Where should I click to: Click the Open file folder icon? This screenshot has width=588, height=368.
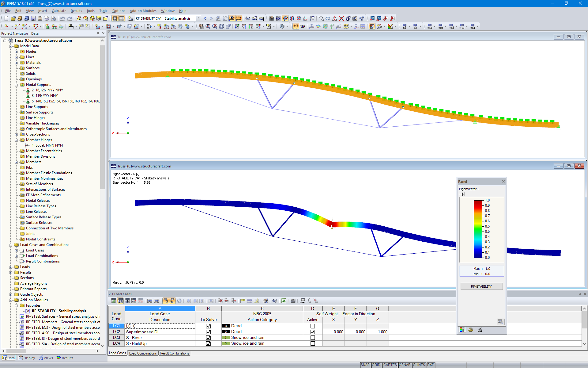coord(13,18)
